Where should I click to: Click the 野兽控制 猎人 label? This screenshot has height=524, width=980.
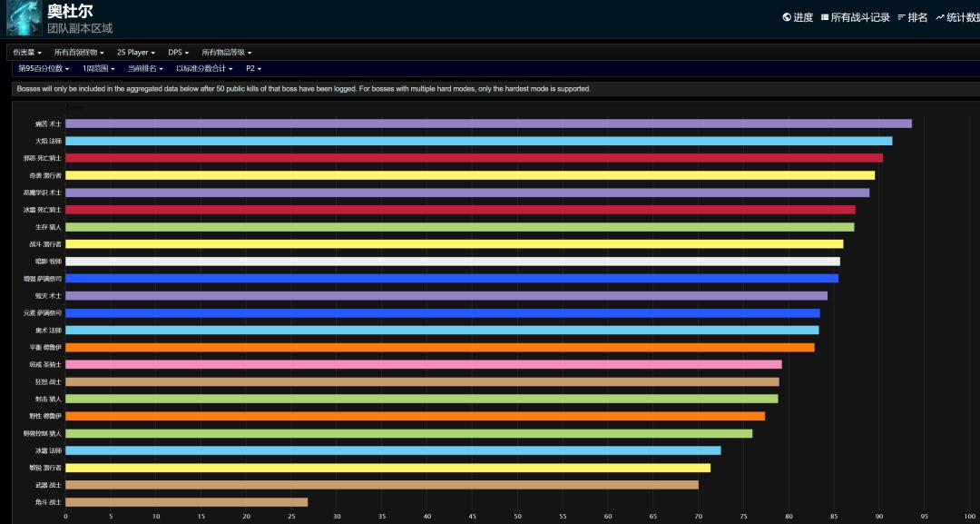pyautogui.click(x=44, y=433)
